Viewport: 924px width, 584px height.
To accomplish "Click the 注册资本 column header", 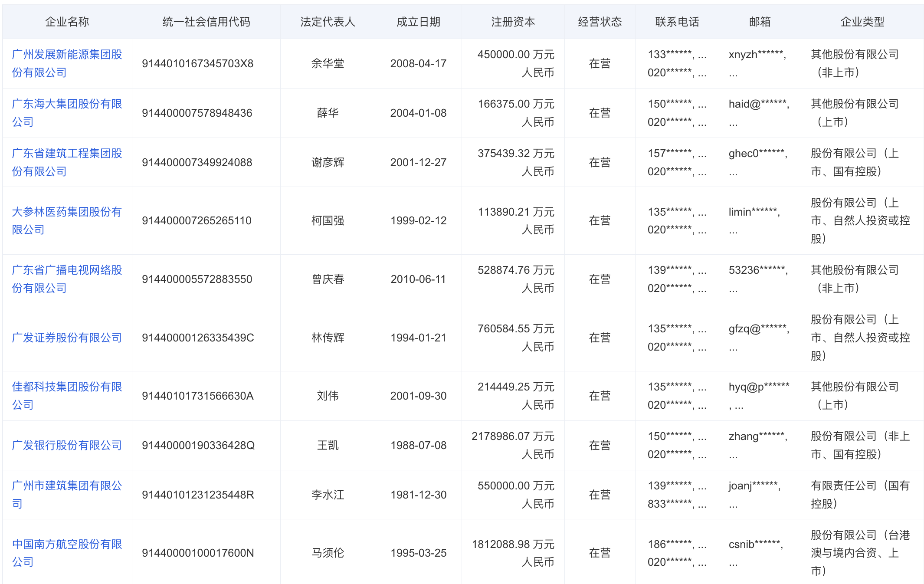I will pyautogui.click(x=513, y=22).
